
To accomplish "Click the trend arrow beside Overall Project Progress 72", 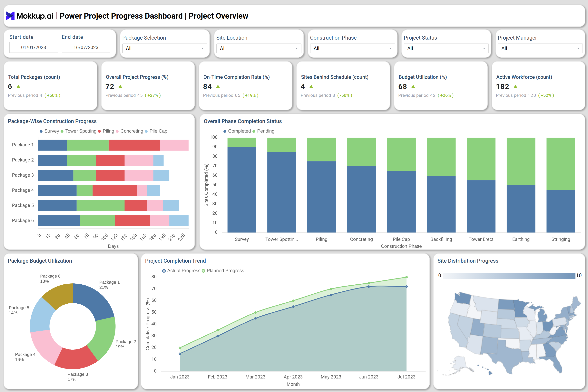I will coord(120,86).
